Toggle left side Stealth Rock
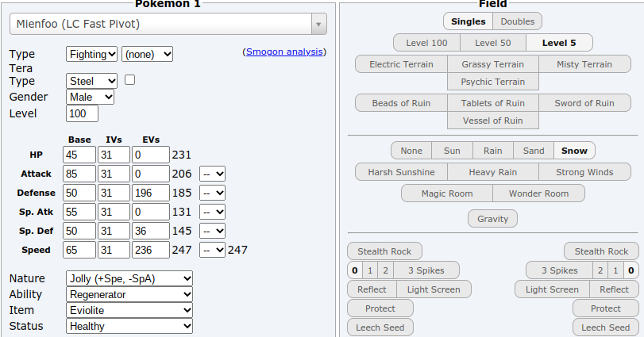 pos(384,251)
